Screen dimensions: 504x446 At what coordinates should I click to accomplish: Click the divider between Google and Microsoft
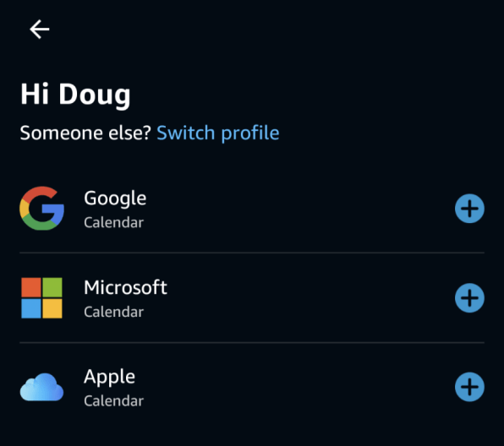pos(252,253)
